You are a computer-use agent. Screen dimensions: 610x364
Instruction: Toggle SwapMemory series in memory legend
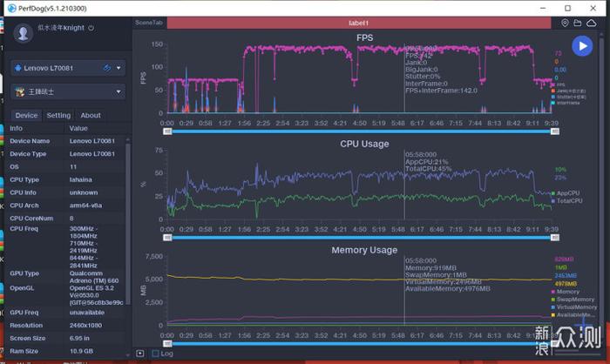coord(573,300)
